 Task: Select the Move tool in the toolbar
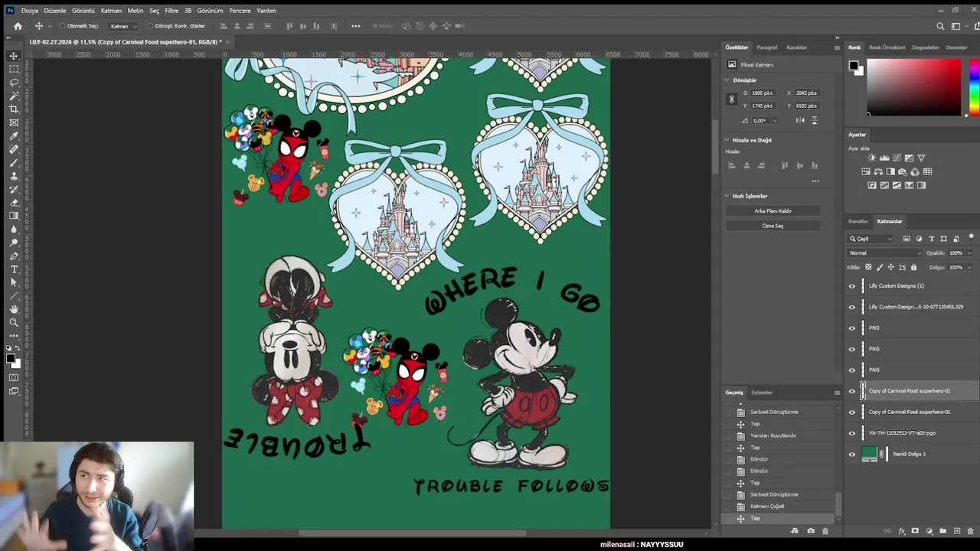coord(14,56)
